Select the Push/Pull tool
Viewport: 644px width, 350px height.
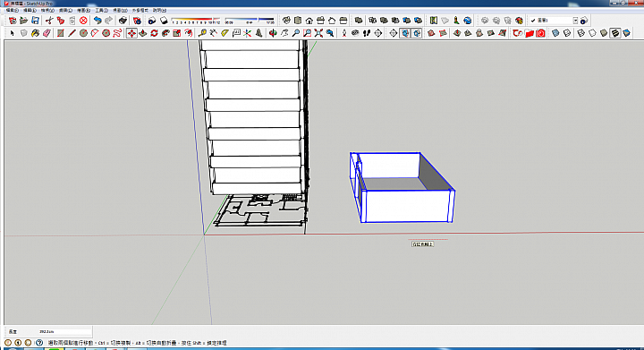pyautogui.click(x=143, y=33)
